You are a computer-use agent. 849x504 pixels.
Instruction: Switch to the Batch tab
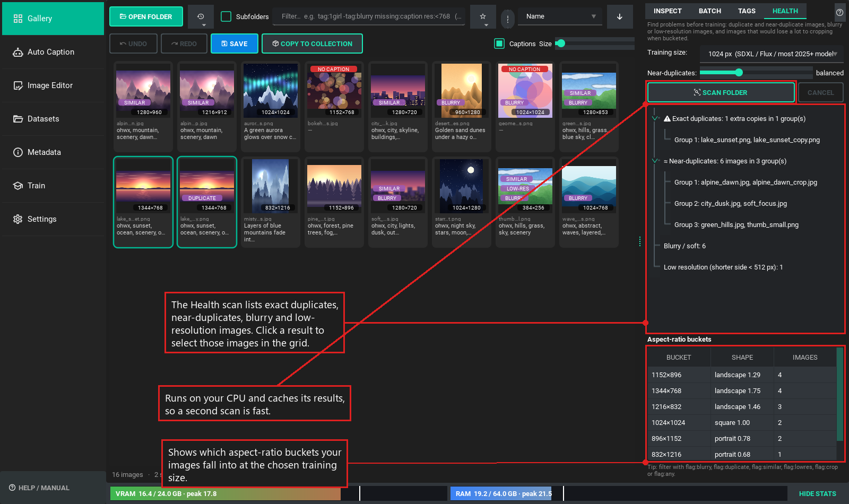pyautogui.click(x=710, y=11)
